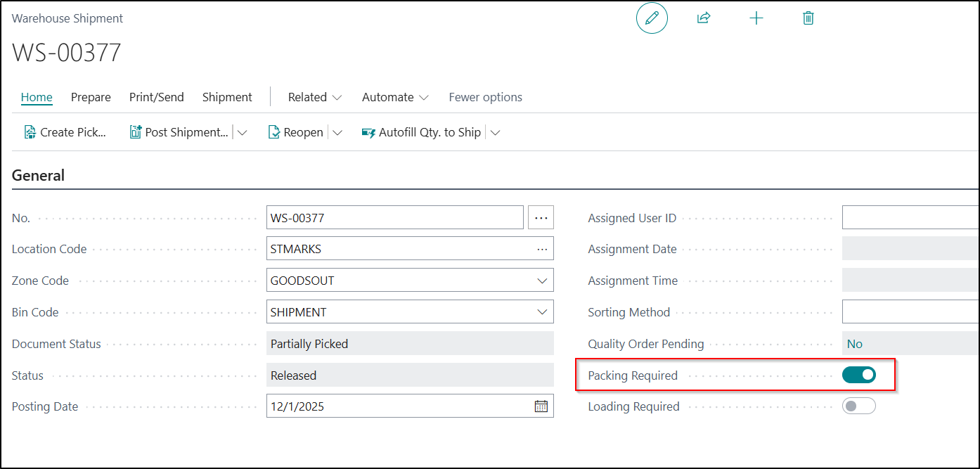The height and width of the screenshot is (469, 980).
Task: Click Post Shipment action
Action: (x=180, y=132)
